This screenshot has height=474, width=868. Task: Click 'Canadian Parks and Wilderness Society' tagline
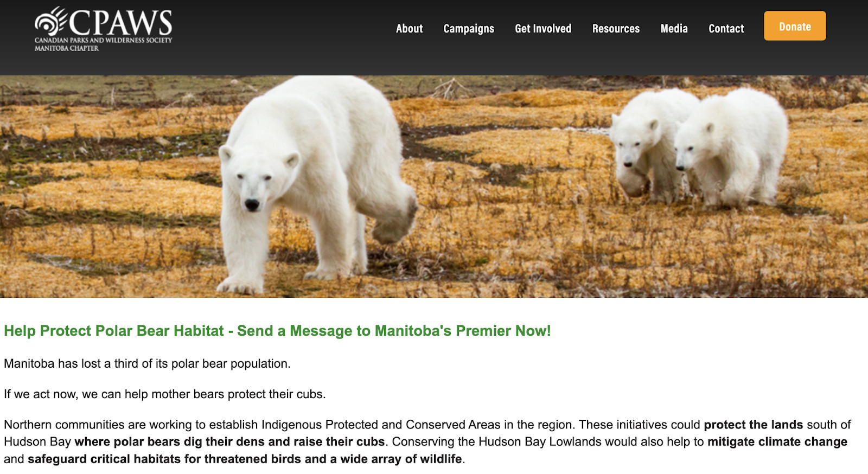103,40
